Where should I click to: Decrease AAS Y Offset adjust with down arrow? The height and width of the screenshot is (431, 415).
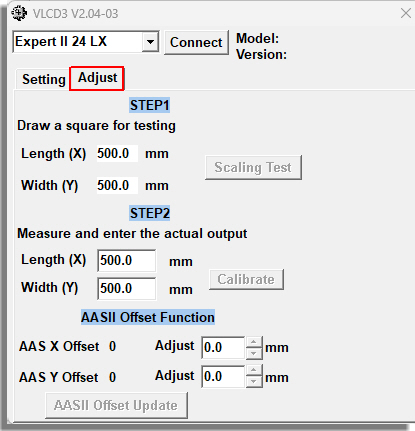tap(254, 382)
